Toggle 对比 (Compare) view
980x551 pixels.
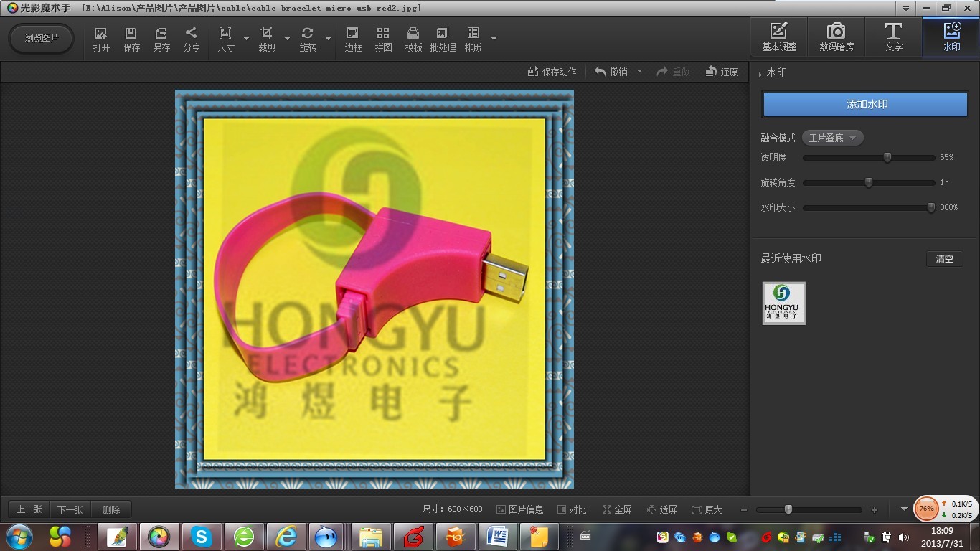572,509
